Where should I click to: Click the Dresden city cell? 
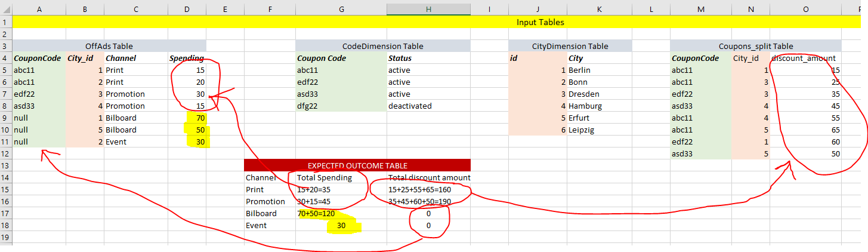click(599, 94)
